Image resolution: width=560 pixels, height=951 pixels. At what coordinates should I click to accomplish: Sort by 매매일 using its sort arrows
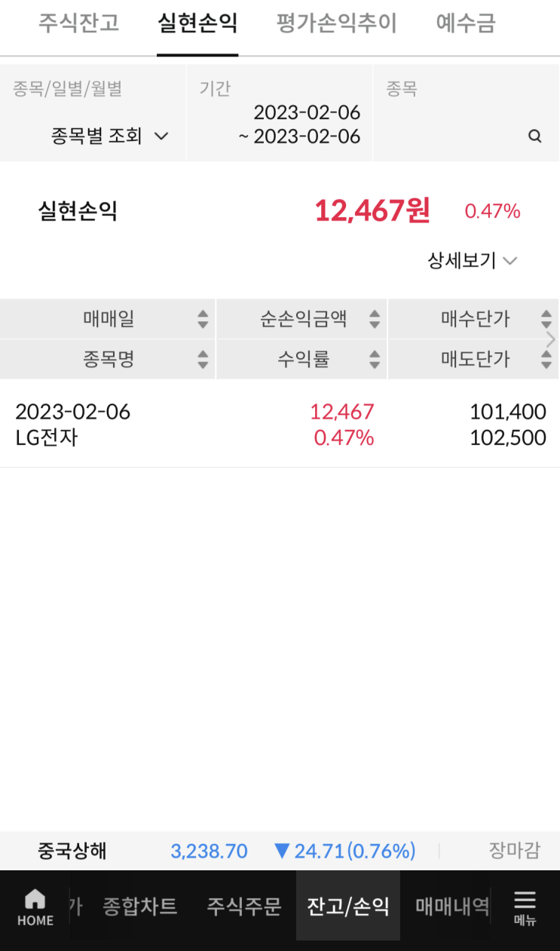tap(202, 319)
